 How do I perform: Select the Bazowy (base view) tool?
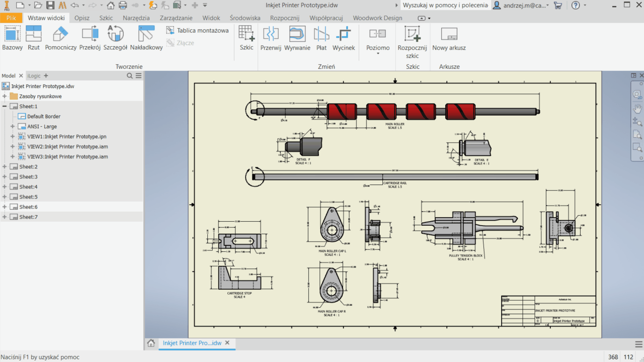pyautogui.click(x=12, y=38)
